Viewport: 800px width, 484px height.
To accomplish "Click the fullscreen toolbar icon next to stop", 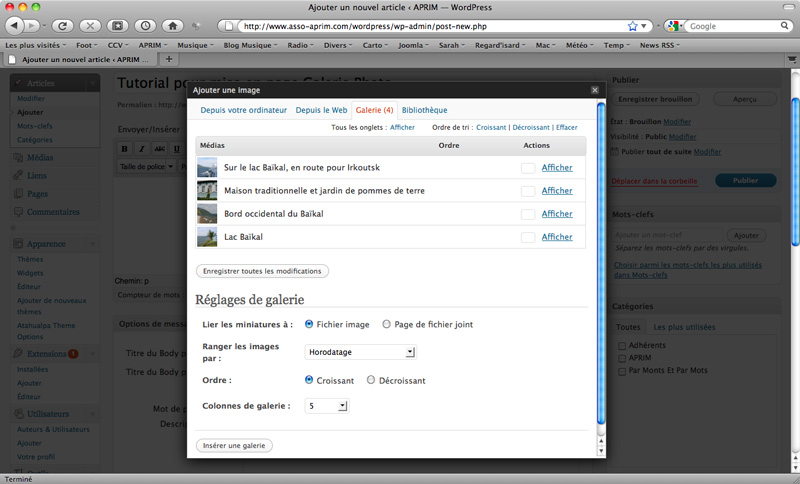I will 117,26.
